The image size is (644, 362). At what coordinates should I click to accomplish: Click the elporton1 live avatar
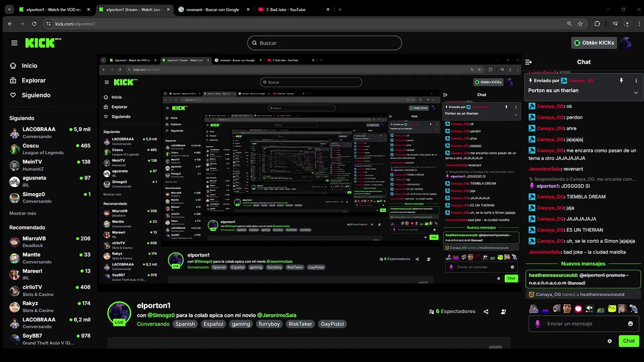pyautogui.click(x=119, y=314)
